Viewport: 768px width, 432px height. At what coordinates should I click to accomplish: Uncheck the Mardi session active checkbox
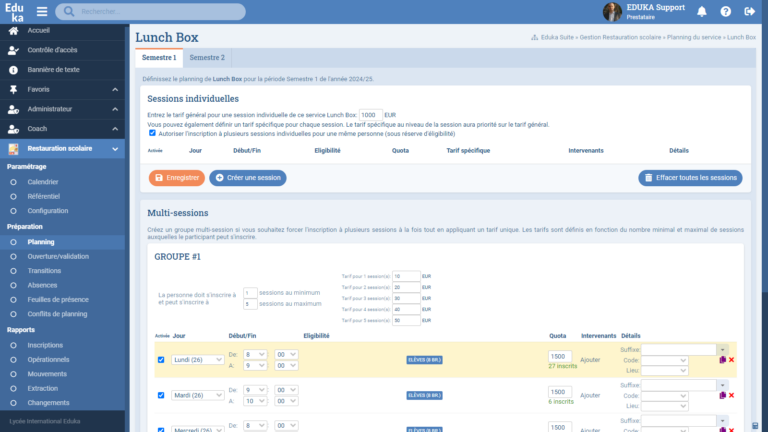click(x=161, y=395)
